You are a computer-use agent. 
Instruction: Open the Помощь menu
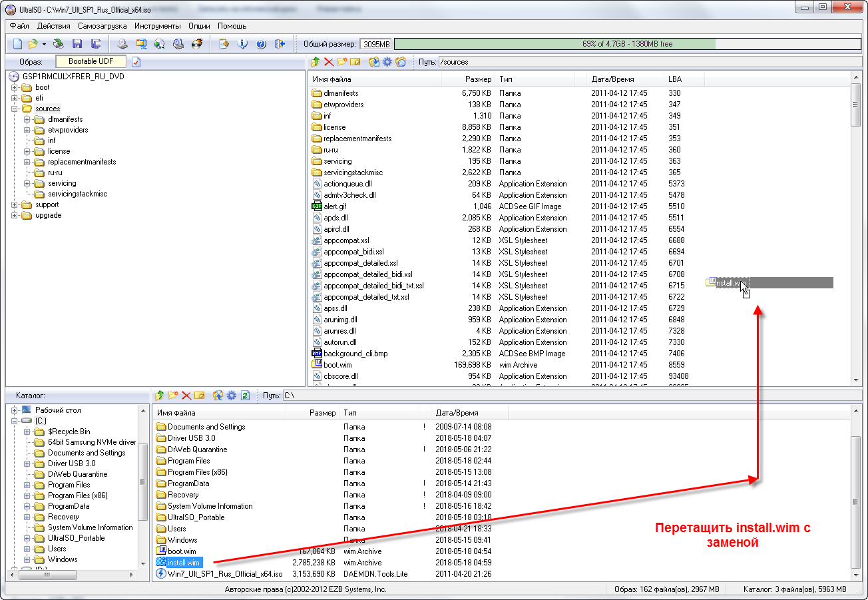point(232,26)
